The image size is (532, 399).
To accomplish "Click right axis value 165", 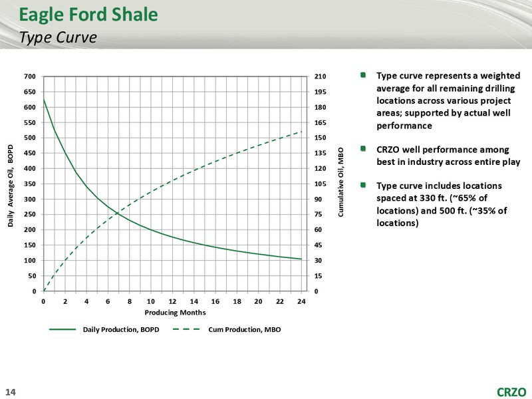I will (321, 122).
